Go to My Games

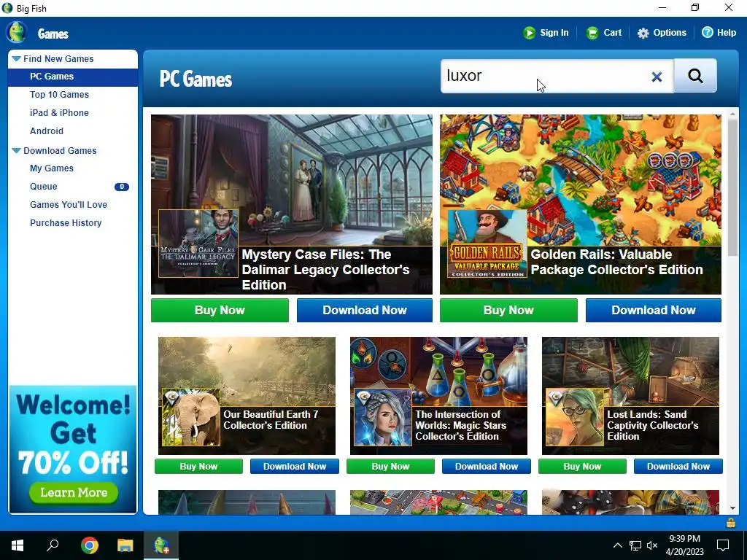pos(52,168)
